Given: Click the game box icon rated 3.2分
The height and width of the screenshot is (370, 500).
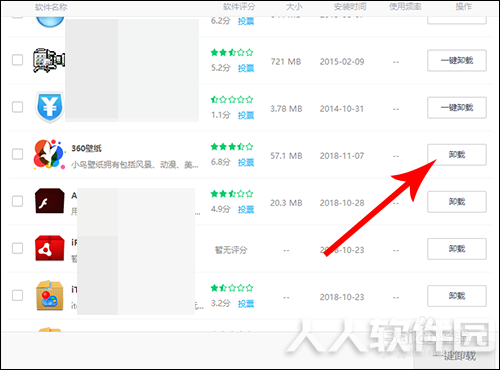Looking at the screenshot, I should click(50, 295).
